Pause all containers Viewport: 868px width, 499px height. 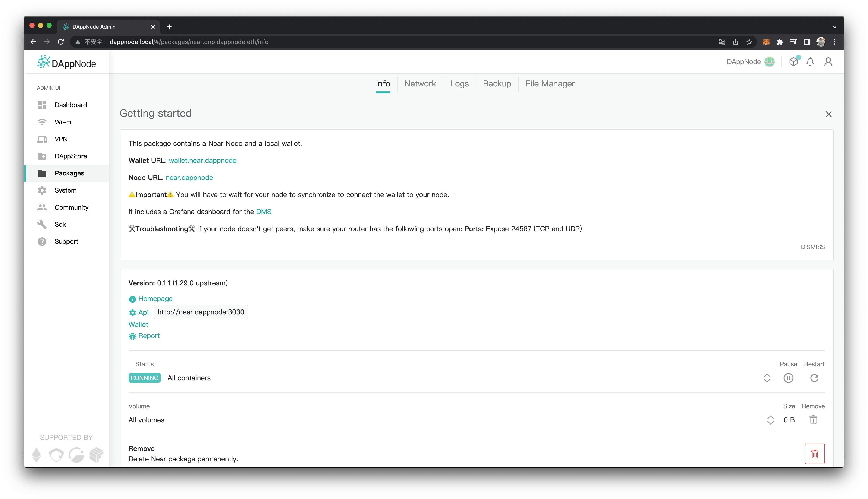click(x=788, y=378)
